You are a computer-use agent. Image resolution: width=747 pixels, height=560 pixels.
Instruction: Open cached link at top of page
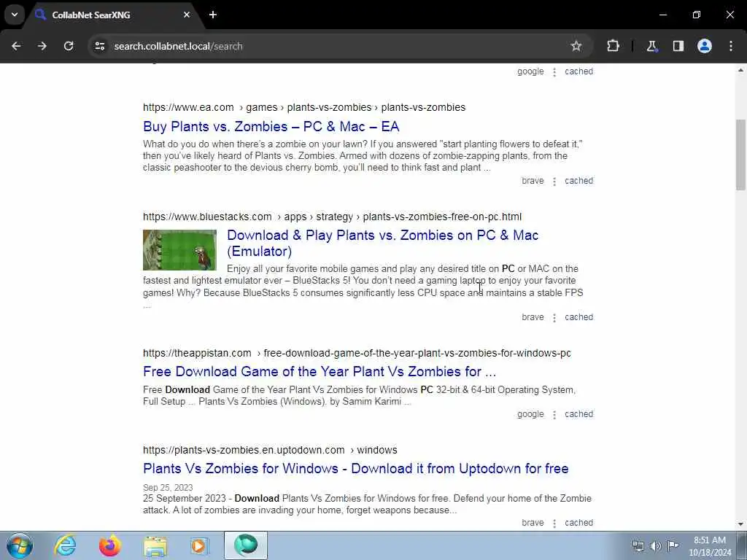(x=578, y=71)
